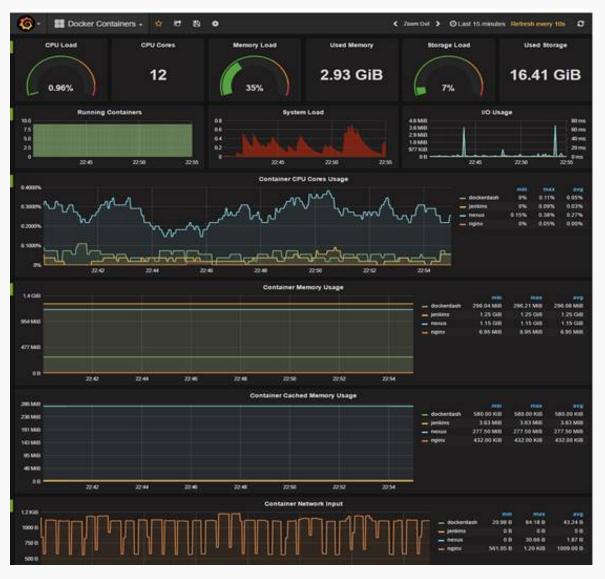Open the Grafana logo menu
Screen dimensions: 605x579
26,24
